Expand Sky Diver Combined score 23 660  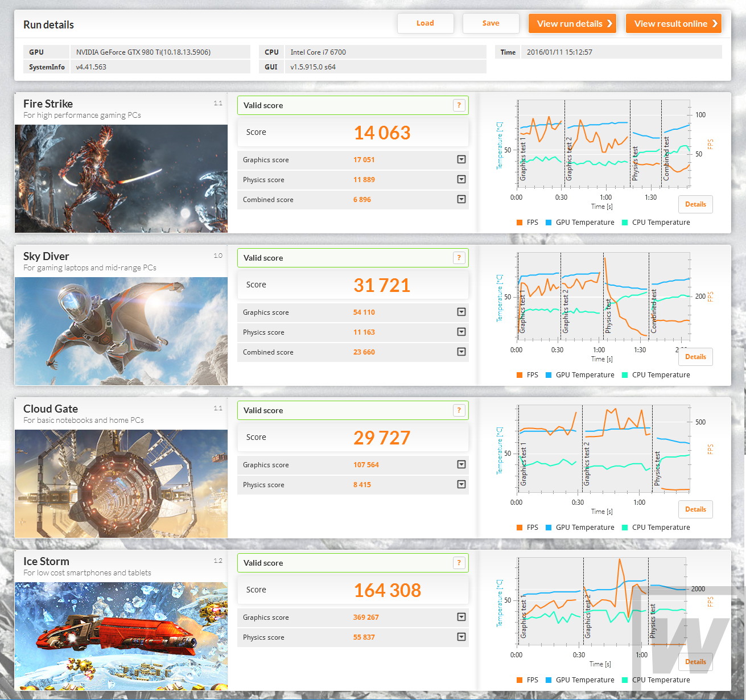coord(461,352)
